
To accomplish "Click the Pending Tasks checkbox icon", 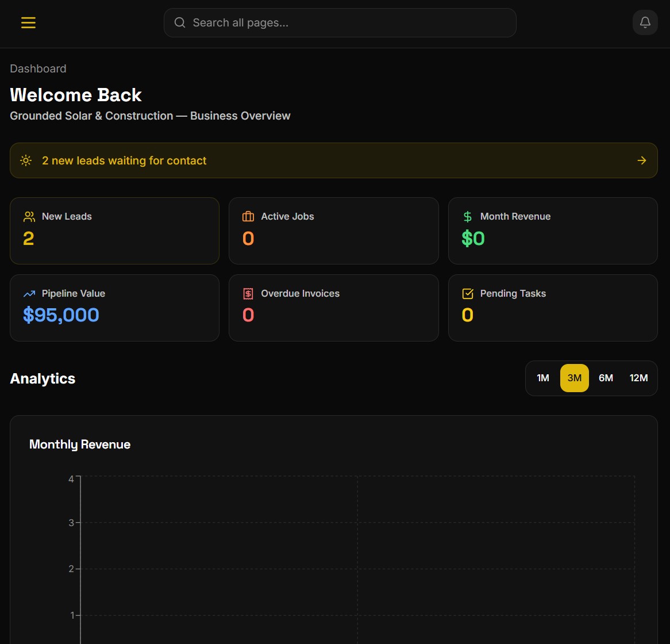I will (x=468, y=294).
